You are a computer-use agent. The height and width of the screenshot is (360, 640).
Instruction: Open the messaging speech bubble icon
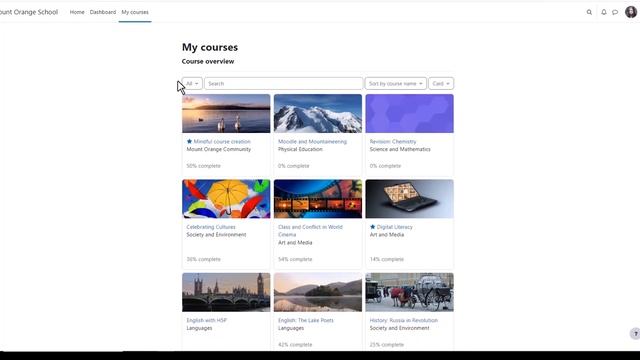click(615, 12)
